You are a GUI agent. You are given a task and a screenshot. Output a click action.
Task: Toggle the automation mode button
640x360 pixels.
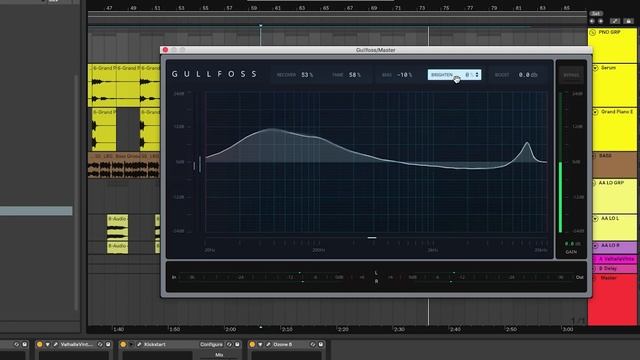[615, 21]
